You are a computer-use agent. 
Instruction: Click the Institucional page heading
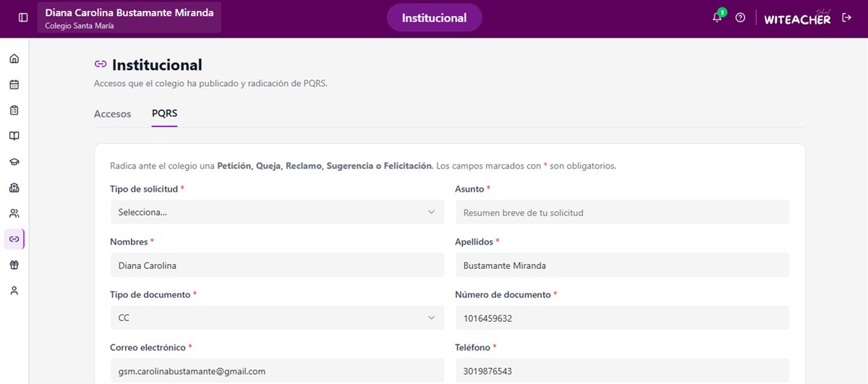[157, 65]
